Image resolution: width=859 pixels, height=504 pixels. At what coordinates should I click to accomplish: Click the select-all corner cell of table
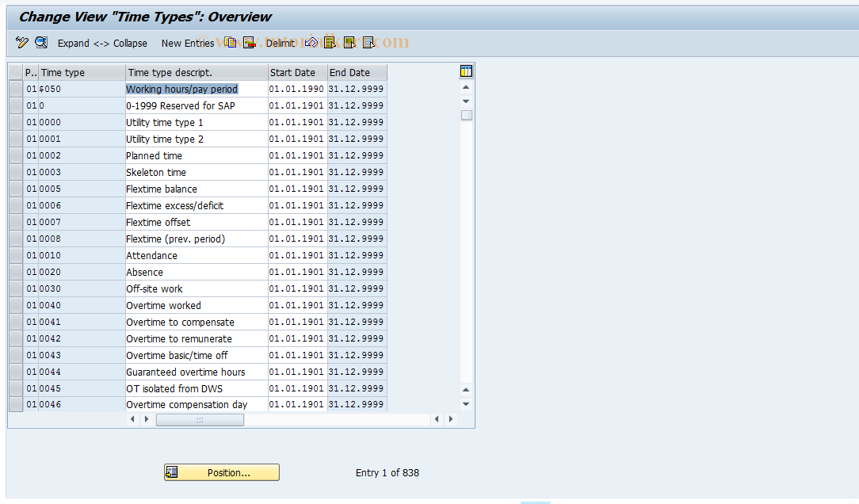16,72
